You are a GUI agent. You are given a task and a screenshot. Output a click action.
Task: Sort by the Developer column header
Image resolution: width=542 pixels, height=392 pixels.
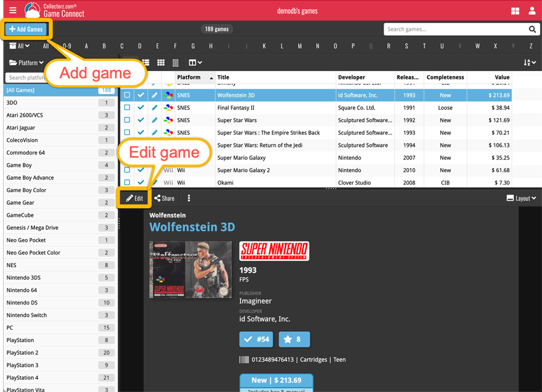pos(365,77)
